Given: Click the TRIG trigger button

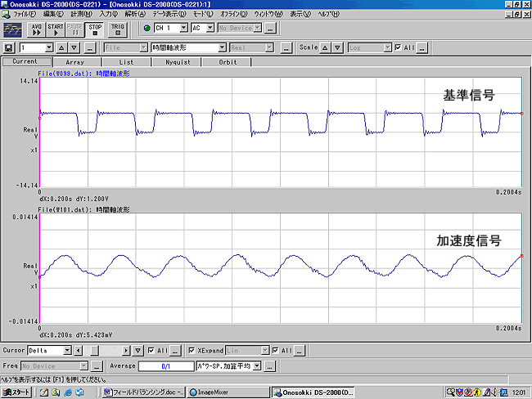Looking at the screenshot, I should (x=117, y=29).
